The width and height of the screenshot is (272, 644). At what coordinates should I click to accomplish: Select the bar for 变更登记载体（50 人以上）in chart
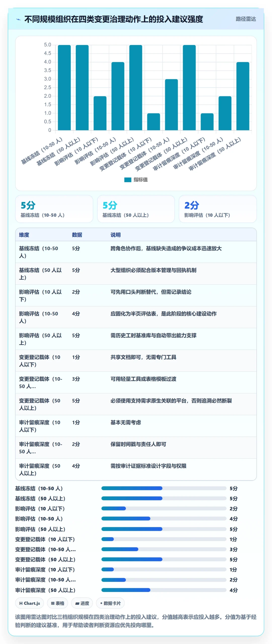point(189,88)
